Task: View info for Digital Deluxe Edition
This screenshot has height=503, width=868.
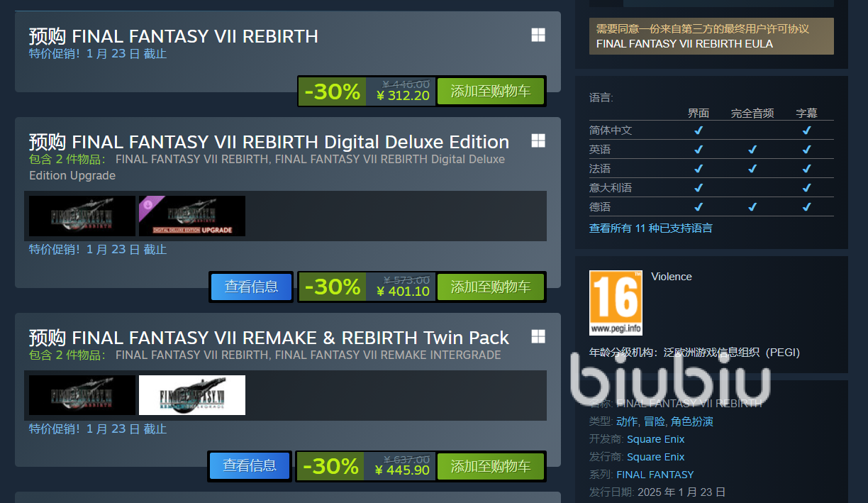Action: click(252, 287)
